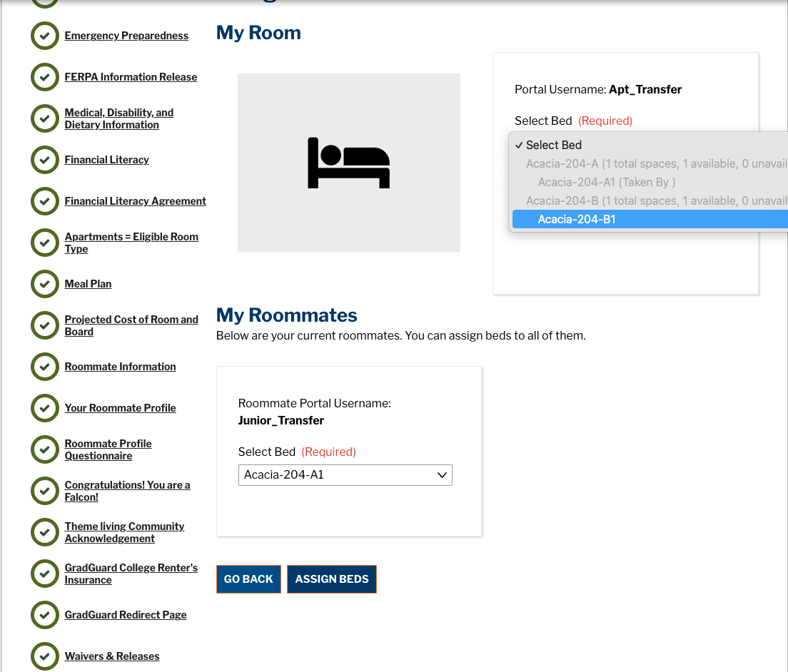Click the bed placeholder icon under My Room
This screenshot has height=672, width=788.
pyautogui.click(x=348, y=162)
